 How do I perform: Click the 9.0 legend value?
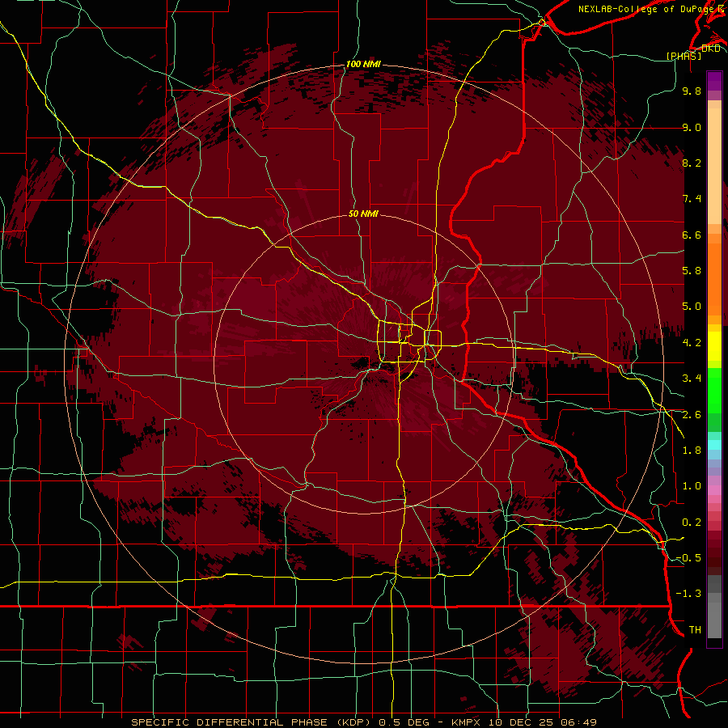coord(692,127)
